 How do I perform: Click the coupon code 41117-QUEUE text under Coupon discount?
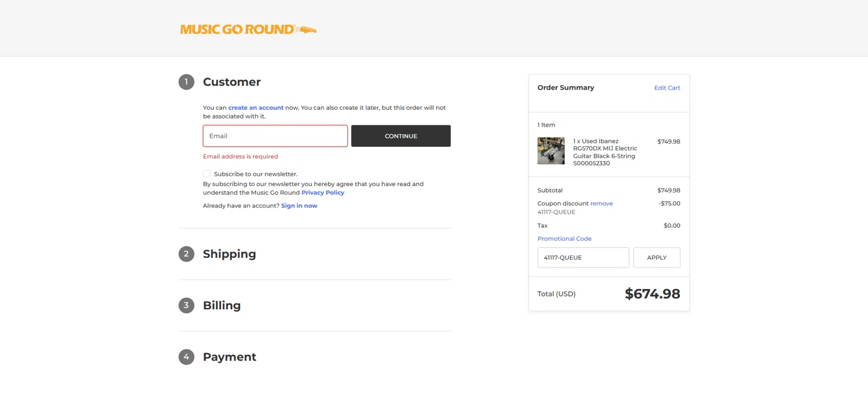[556, 212]
